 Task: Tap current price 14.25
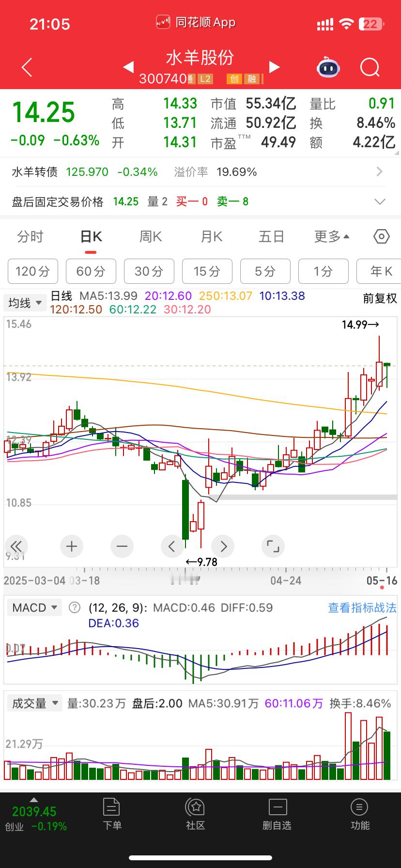[x=44, y=112]
